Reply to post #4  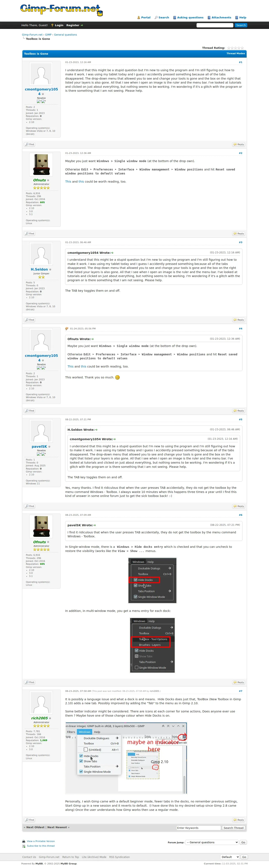[x=239, y=411]
